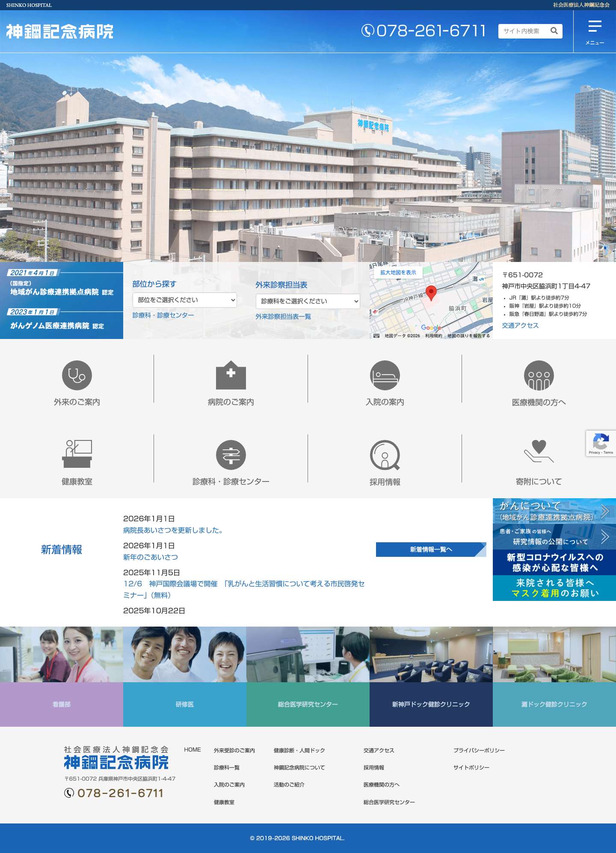Open the 外来診察担当表一覧 link

283,316
